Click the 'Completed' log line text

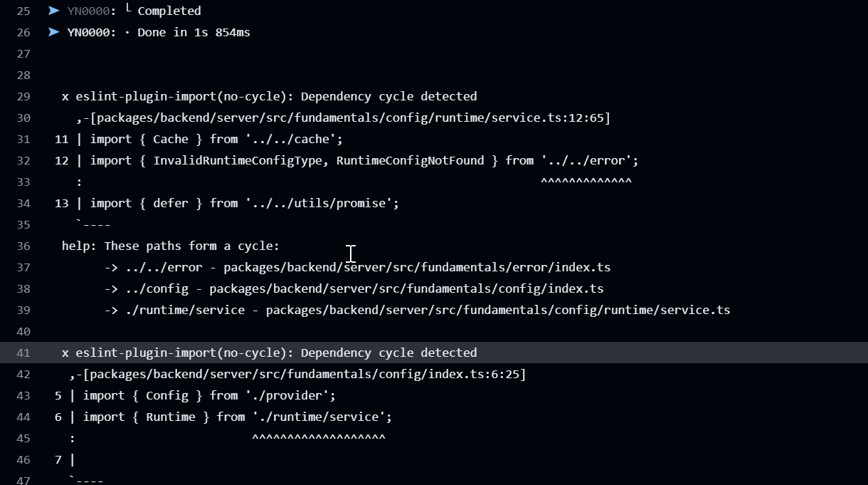pyautogui.click(x=169, y=11)
